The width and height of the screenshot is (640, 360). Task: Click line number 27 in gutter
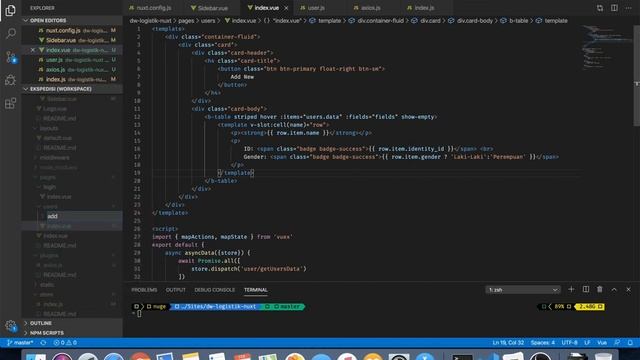point(137,237)
